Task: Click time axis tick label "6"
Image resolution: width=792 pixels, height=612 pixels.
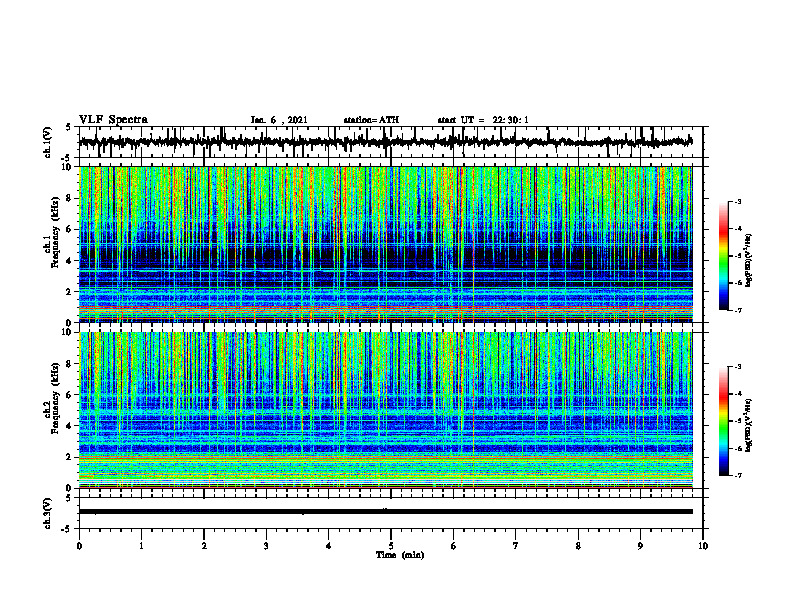Action: 454,546
